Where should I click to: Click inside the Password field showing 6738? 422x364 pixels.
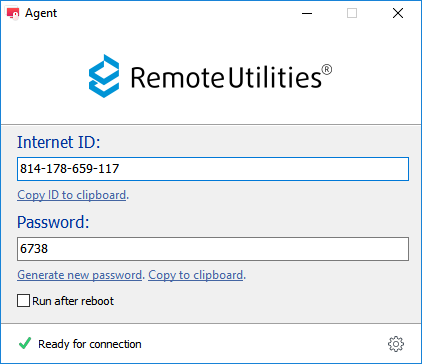[x=213, y=249]
